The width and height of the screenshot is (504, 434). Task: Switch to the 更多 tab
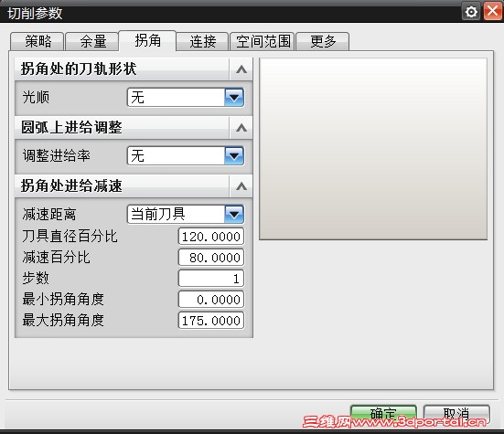pos(322,41)
